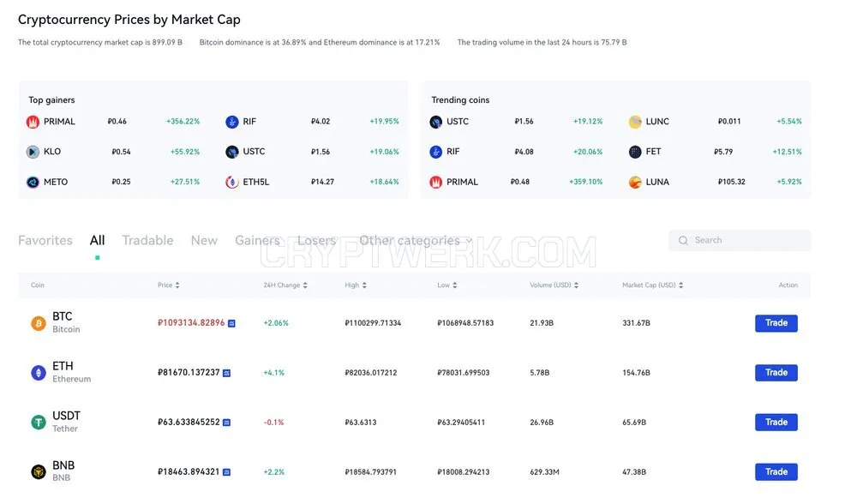Sort by Market Cap (USD) column
The width and height of the screenshot is (857, 504).
652,285
